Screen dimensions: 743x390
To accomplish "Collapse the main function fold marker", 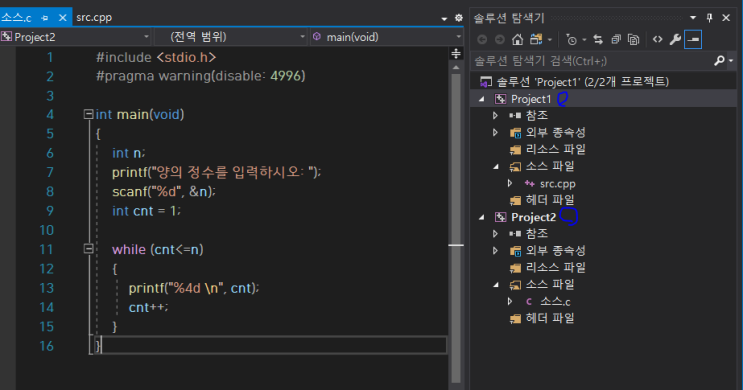I will 88,114.
